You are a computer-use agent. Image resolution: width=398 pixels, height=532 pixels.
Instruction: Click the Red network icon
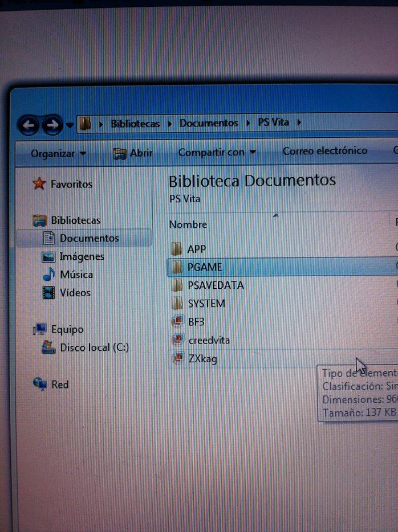click(40, 384)
